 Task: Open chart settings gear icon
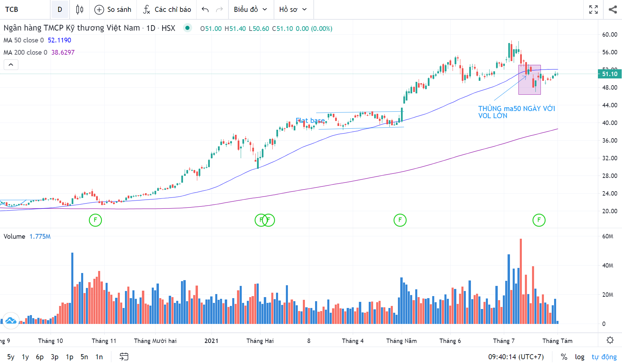[x=610, y=340]
